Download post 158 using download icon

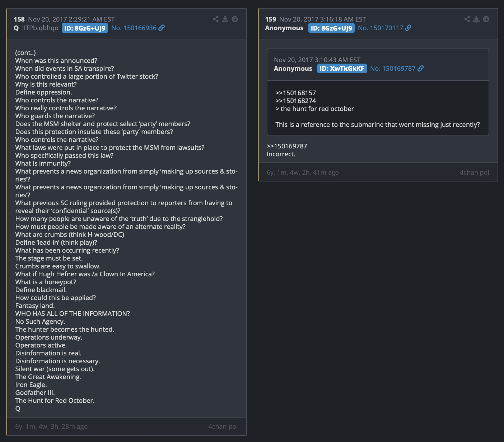225,19
